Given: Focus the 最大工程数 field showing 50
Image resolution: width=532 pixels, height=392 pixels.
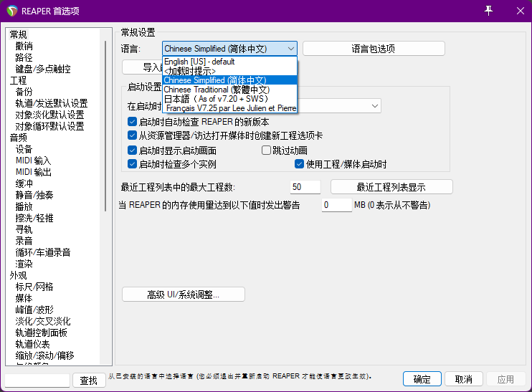Looking at the screenshot, I should (x=305, y=187).
